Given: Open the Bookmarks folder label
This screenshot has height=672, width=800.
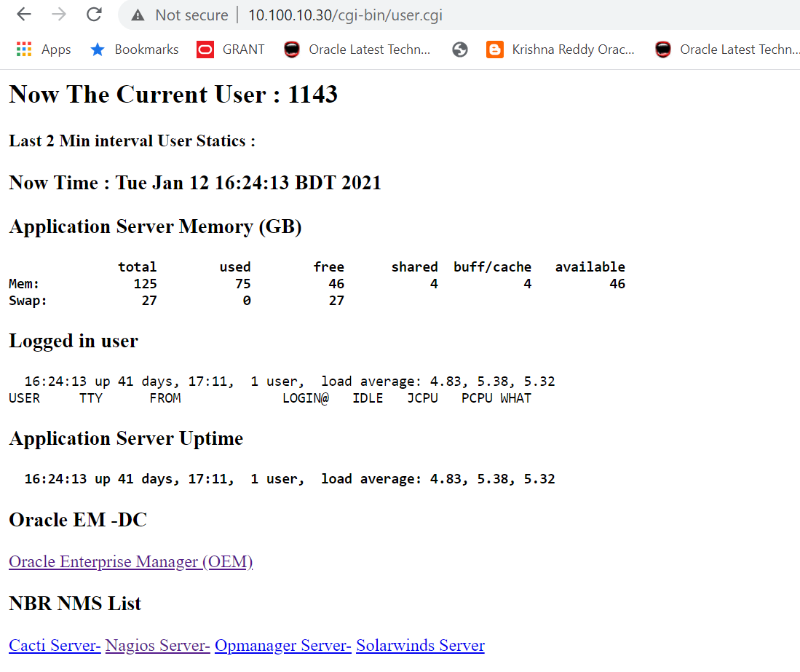Looking at the screenshot, I should (x=146, y=50).
